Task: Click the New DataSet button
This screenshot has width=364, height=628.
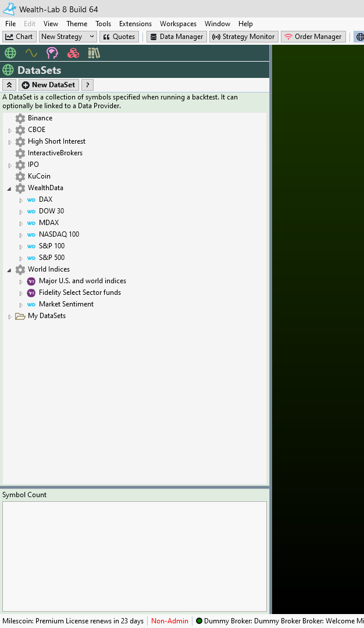Action: (49, 85)
